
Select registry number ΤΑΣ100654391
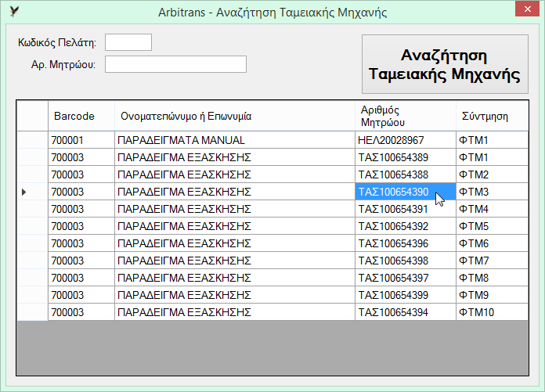(406, 209)
